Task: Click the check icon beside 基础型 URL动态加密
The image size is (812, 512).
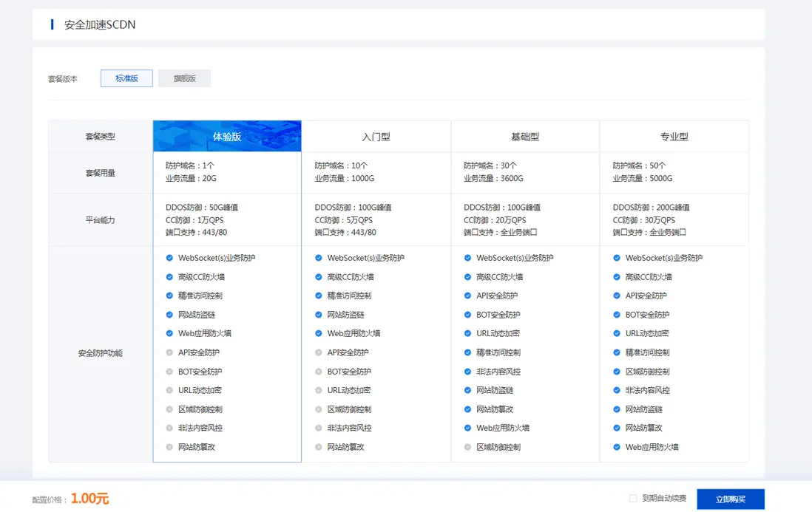Action: click(x=467, y=333)
